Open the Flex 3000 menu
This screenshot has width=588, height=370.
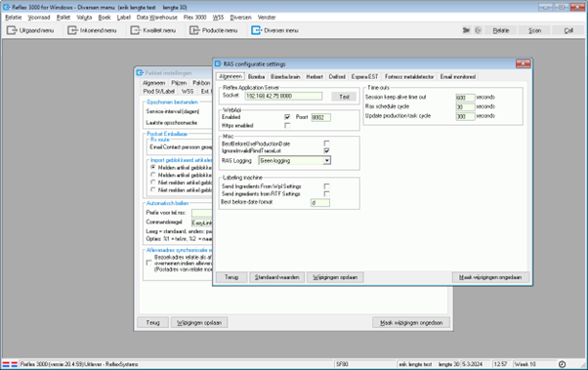[194, 18]
